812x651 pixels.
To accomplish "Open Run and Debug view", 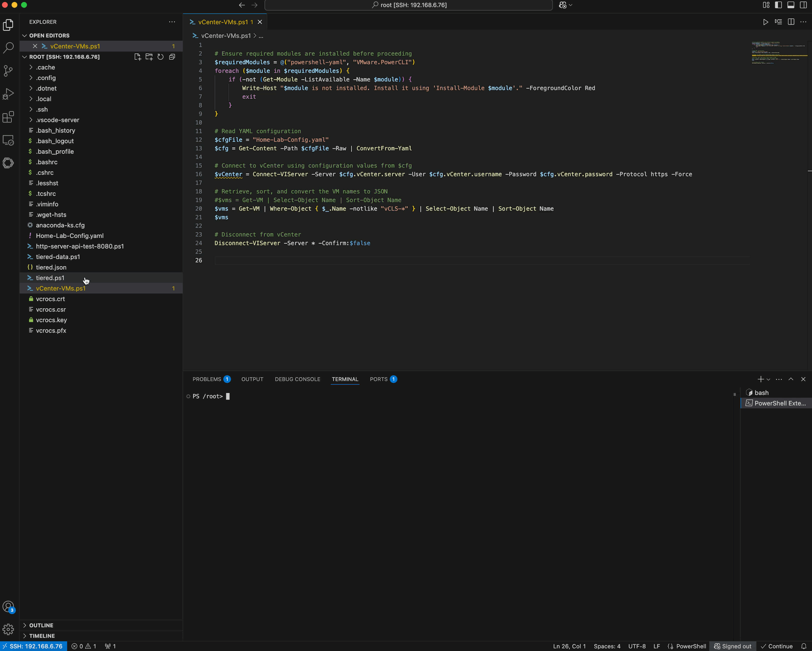I will (8, 94).
